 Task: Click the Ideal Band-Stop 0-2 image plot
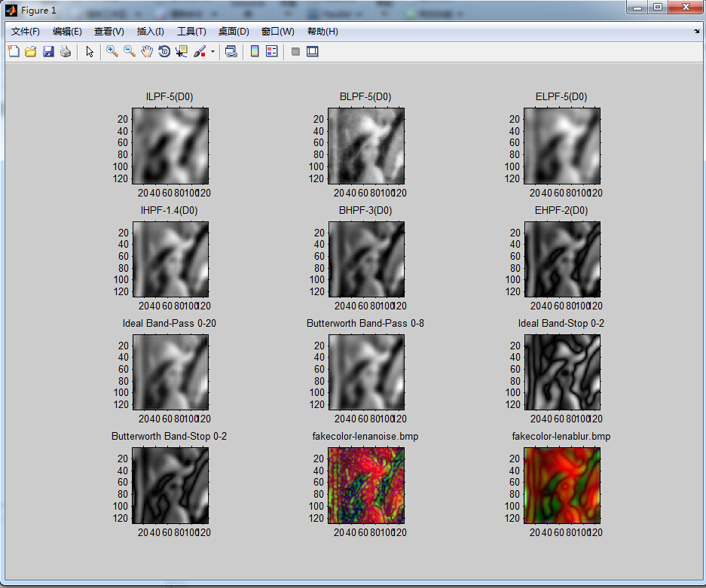(562, 372)
